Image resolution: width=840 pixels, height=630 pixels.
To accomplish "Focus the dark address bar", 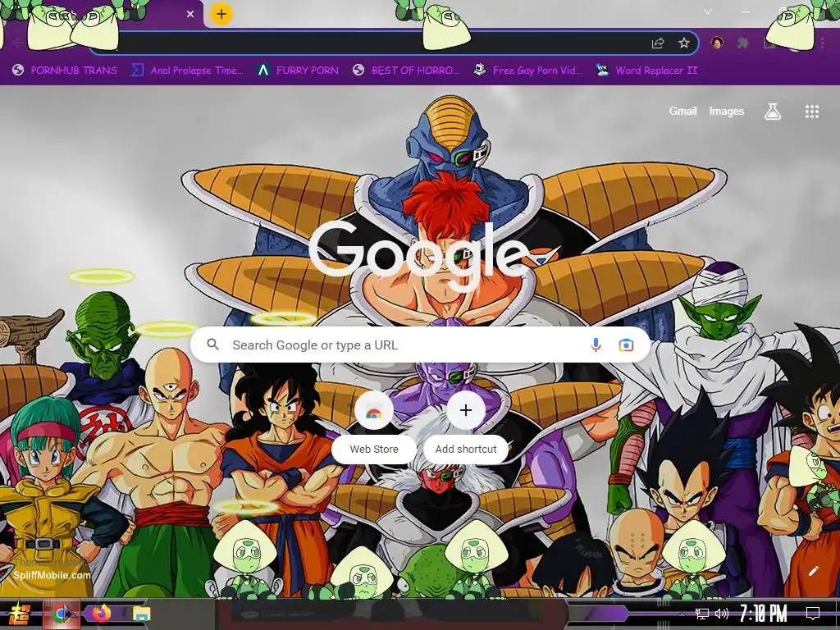I will 394,43.
